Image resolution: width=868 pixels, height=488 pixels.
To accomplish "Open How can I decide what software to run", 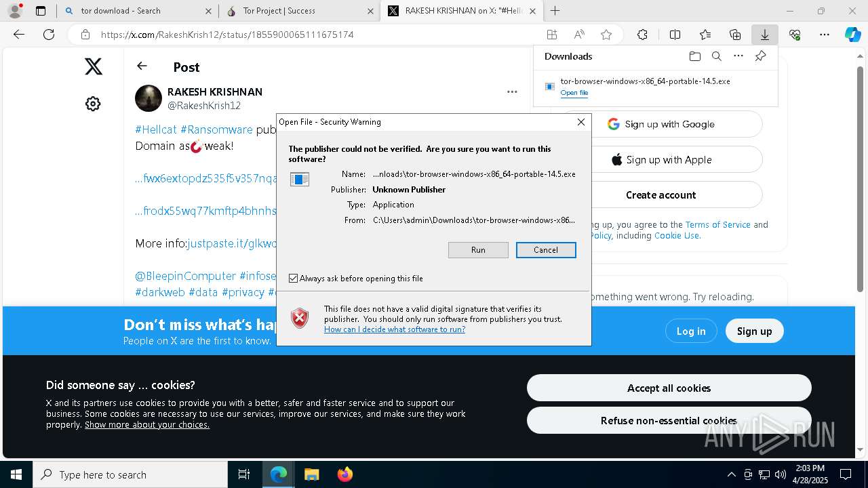I will [395, 329].
